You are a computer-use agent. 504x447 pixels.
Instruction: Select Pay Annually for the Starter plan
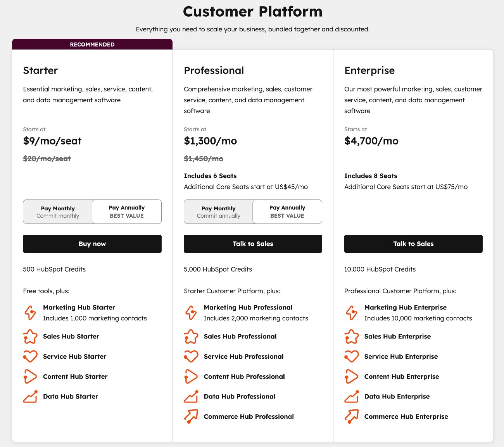click(127, 211)
